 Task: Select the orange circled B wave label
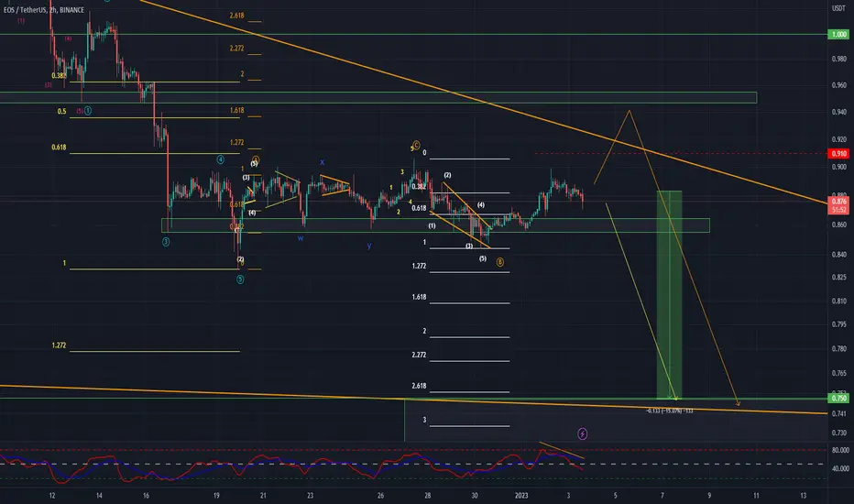tap(500, 262)
